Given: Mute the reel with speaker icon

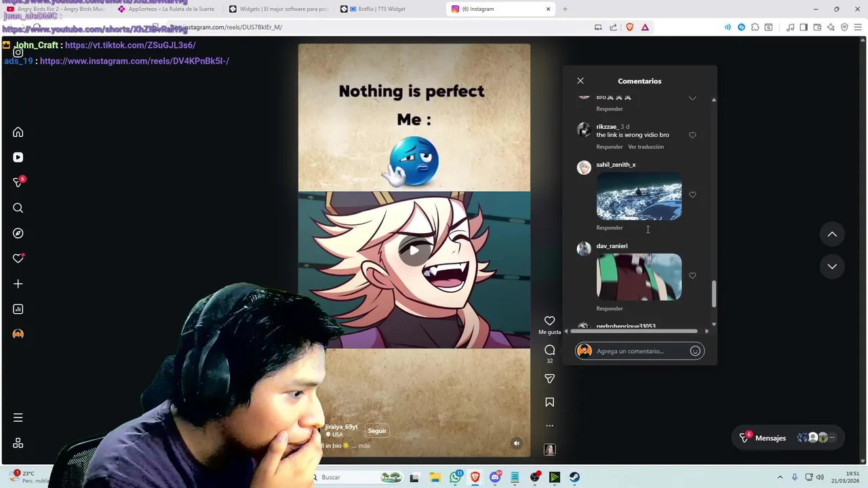Looking at the screenshot, I should (517, 443).
